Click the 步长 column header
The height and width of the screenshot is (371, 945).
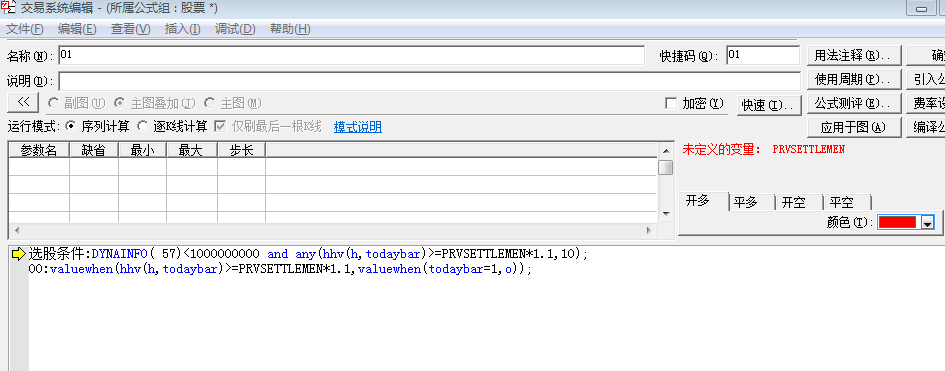click(x=242, y=150)
